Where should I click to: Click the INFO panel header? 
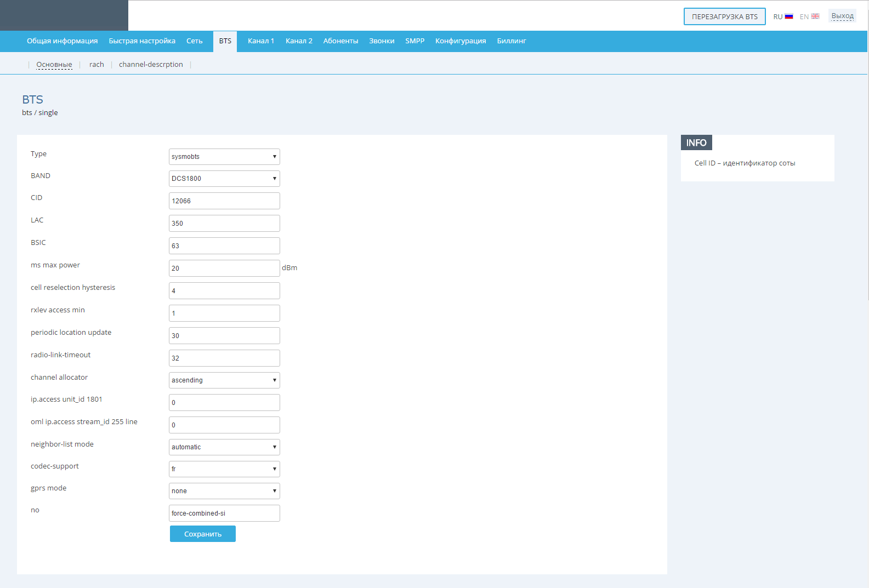pyautogui.click(x=696, y=142)
